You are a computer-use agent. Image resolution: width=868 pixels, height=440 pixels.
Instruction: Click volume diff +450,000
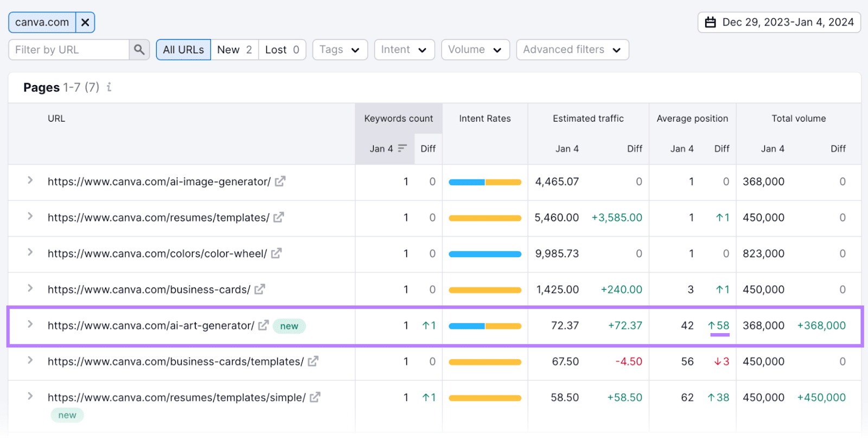click(821, 398)
